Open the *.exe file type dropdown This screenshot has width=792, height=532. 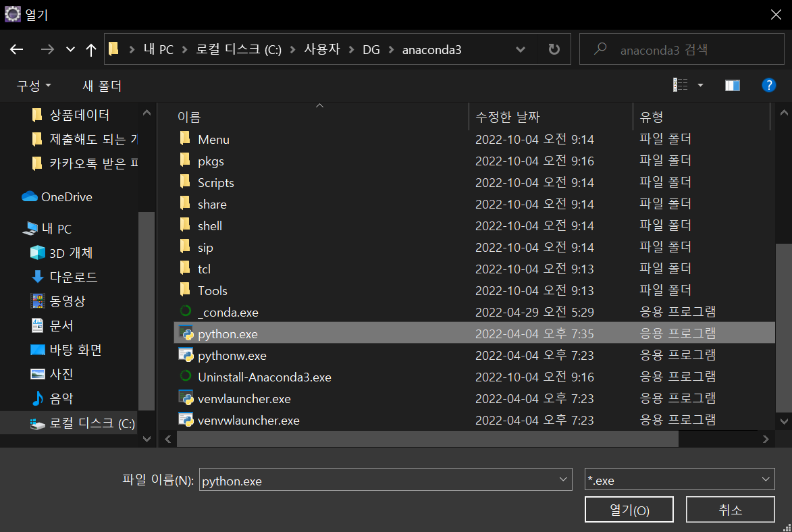click(x=679, y=479)
